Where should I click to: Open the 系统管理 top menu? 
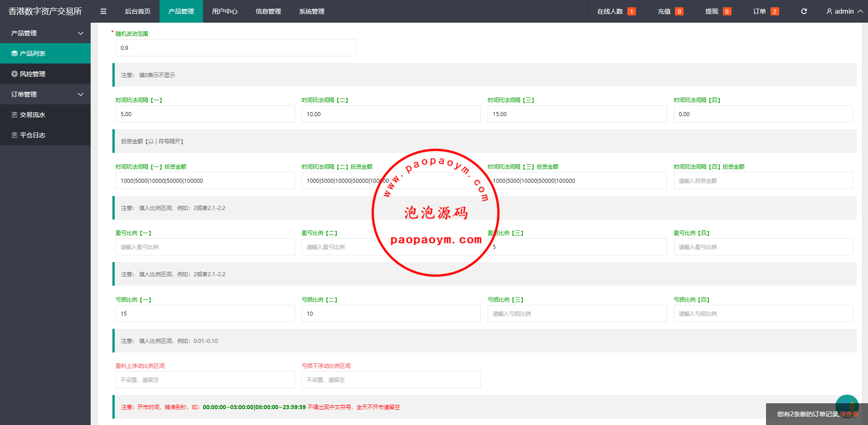(x=311, y=11)
